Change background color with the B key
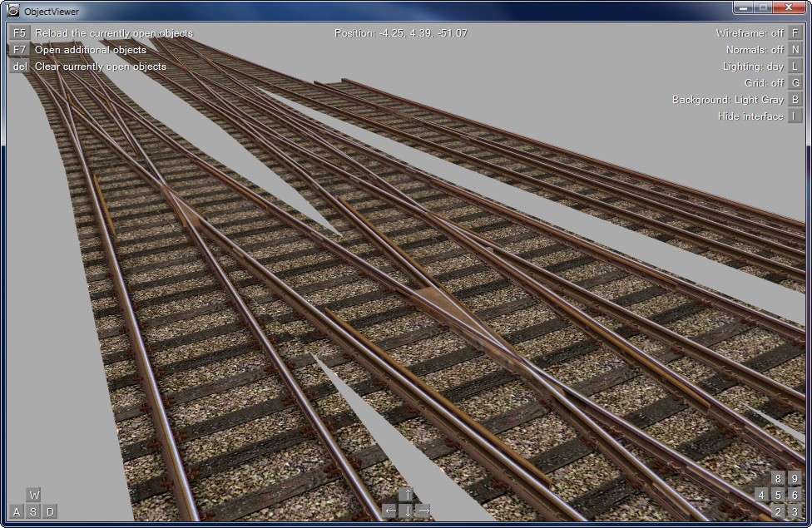This screenshot has height=528, width=812. point(795,100)
